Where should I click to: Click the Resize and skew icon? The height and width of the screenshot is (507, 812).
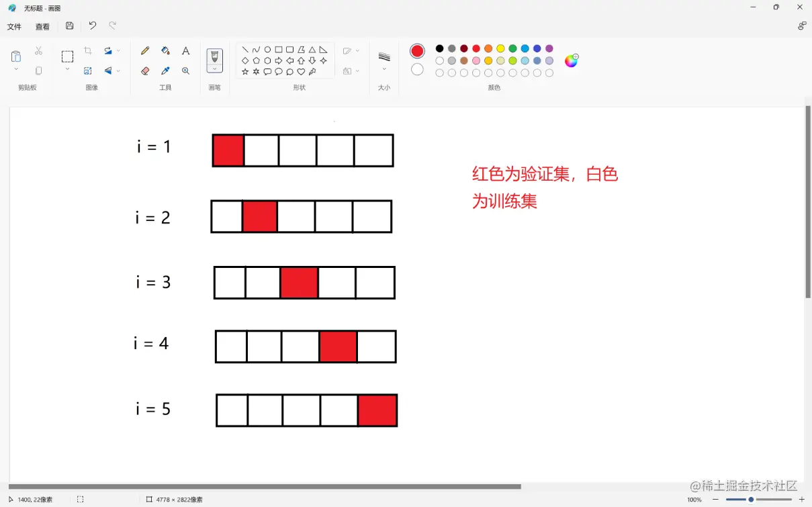[x=88, y=71]
